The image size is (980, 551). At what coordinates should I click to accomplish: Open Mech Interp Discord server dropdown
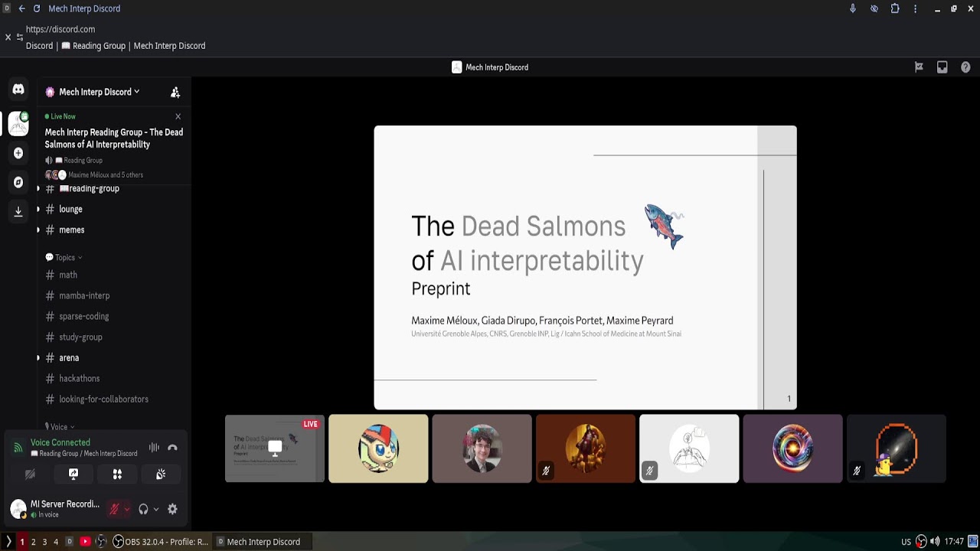100,92
